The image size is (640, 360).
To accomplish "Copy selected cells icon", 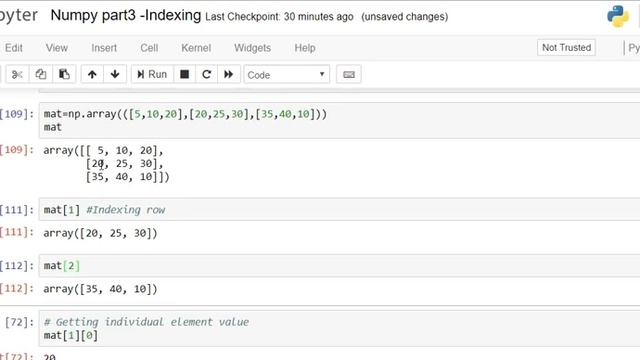I will point(40,75).
